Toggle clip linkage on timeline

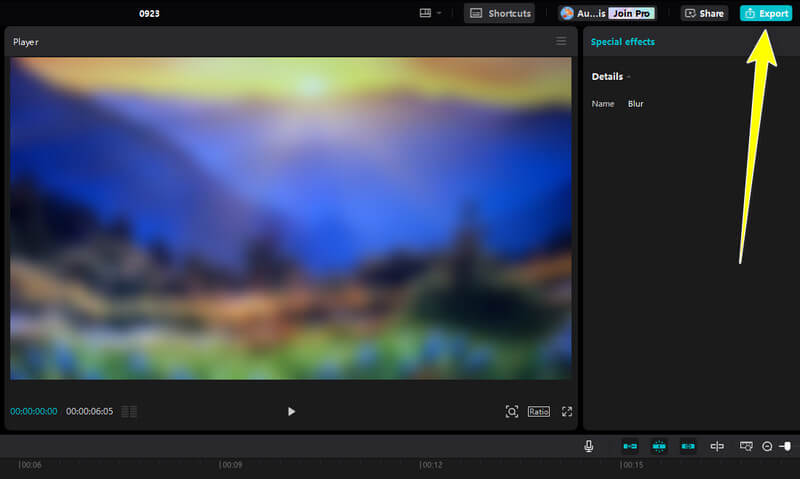pos(688,446)
